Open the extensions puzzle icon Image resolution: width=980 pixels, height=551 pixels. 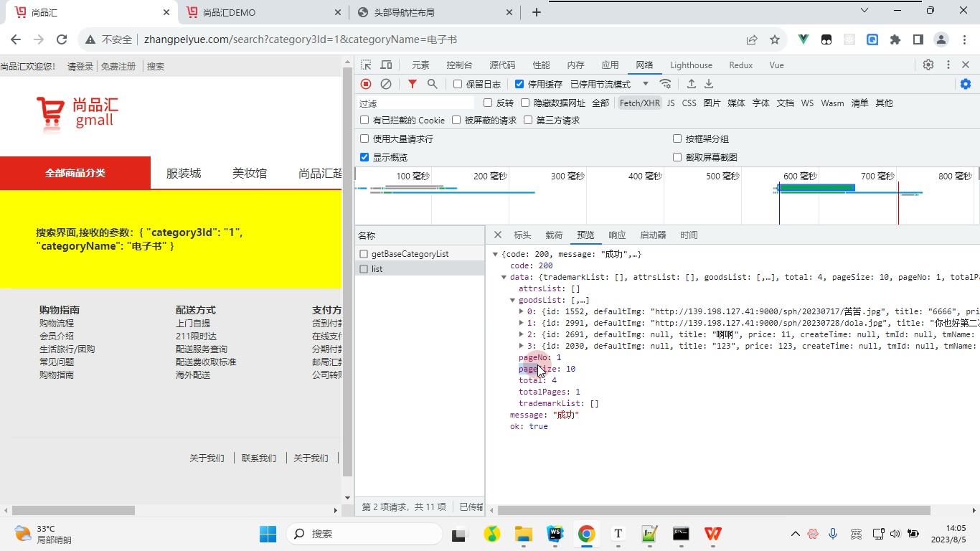895,40
